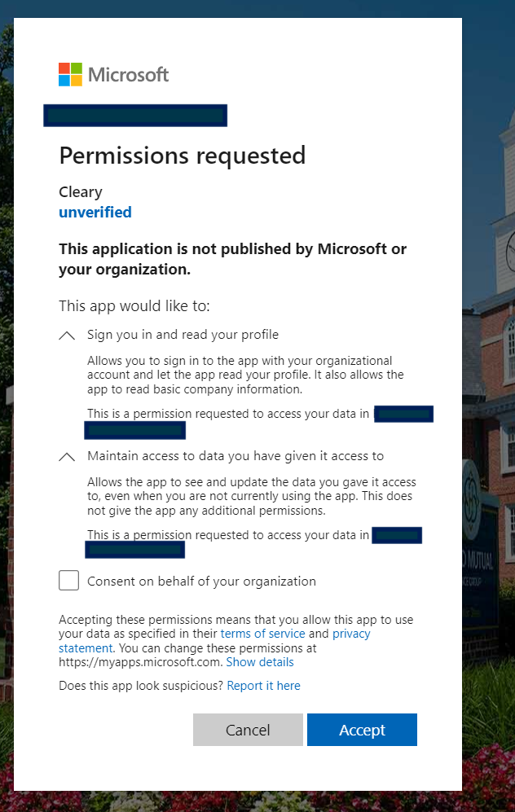Image resolution: width=515 pixels, height=812 pixels.
Task: Click the "Permissions requested" heading
Action: [x=182, y=155]
